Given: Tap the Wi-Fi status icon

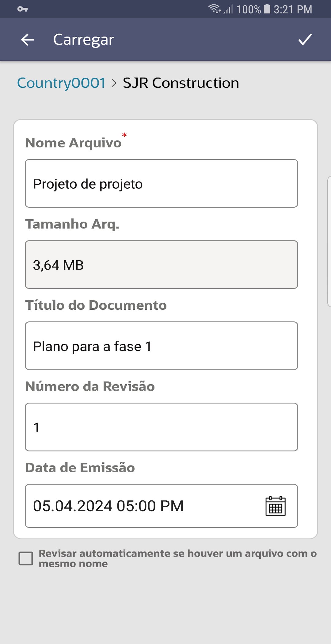Looking at the screenshot, I should pyautogui.click(x=215, y=9).
